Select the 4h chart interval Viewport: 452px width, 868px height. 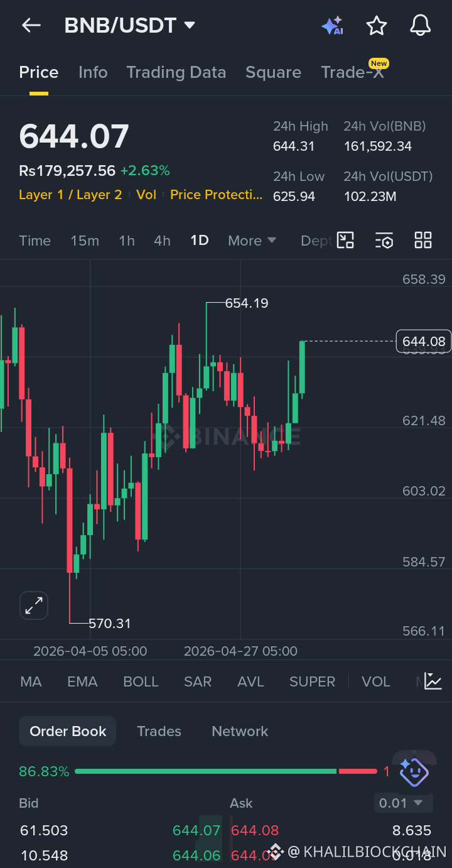point(162,241)
